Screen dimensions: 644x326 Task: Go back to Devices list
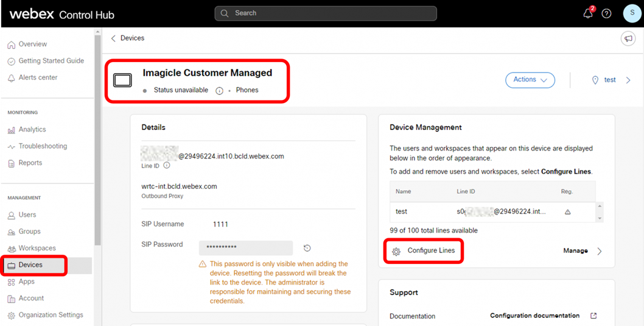click(x=127, y=38)
